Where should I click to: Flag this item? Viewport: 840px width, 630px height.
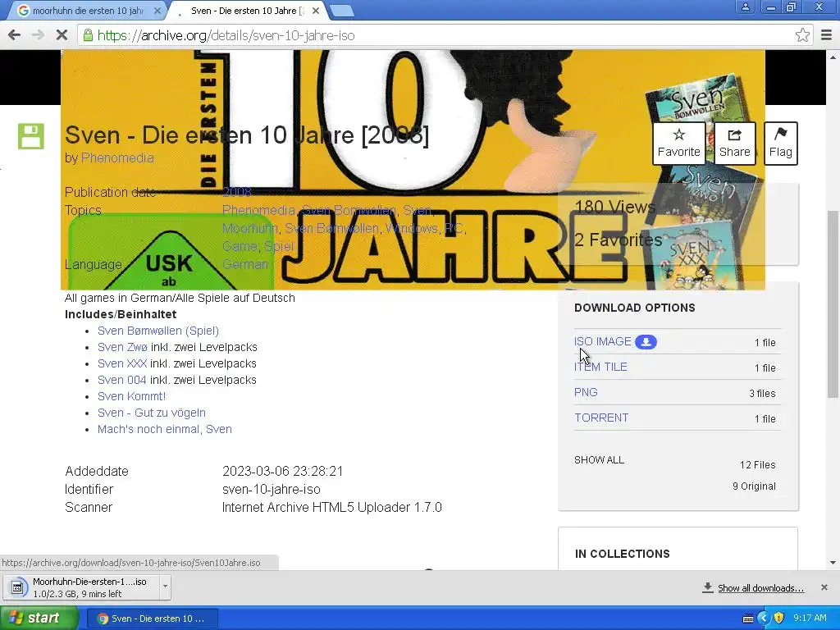[x=781, y=144]
